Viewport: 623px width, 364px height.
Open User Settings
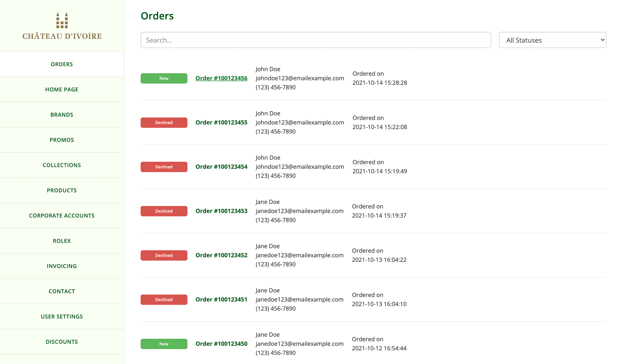point(62,316)
